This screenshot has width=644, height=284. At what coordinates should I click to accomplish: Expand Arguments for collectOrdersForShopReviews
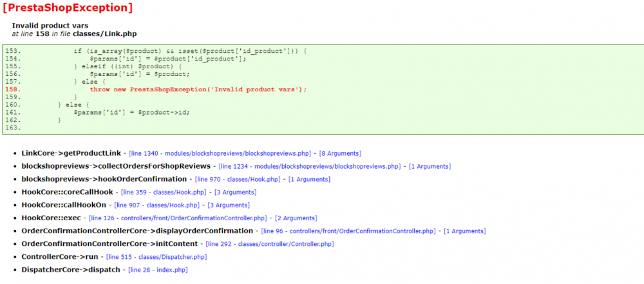430,166
